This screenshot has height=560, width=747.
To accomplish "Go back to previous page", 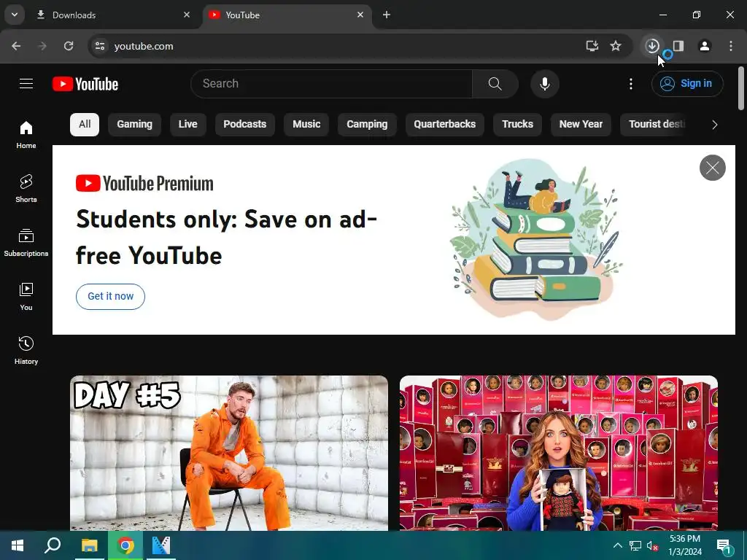I will click(16, 46).
